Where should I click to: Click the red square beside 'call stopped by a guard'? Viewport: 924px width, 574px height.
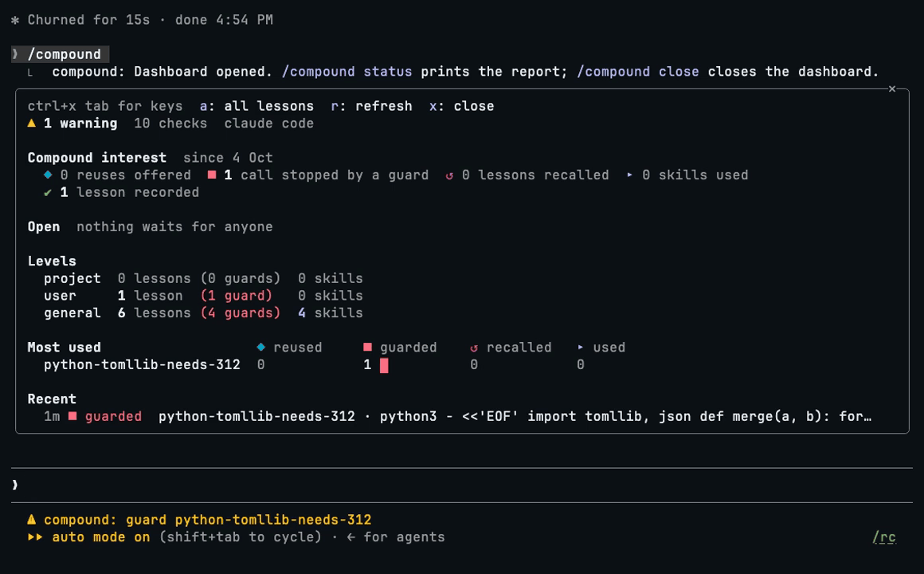click(x=212, y=175)
